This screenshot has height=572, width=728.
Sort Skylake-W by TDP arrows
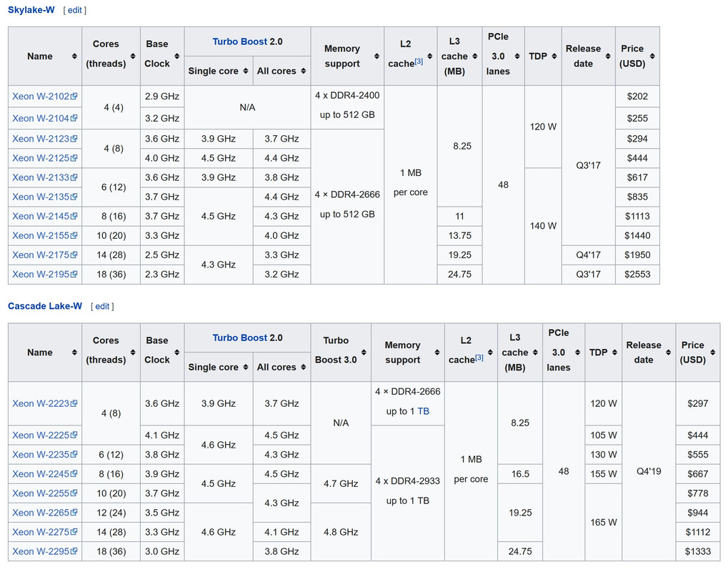click(x=554, y=56)
